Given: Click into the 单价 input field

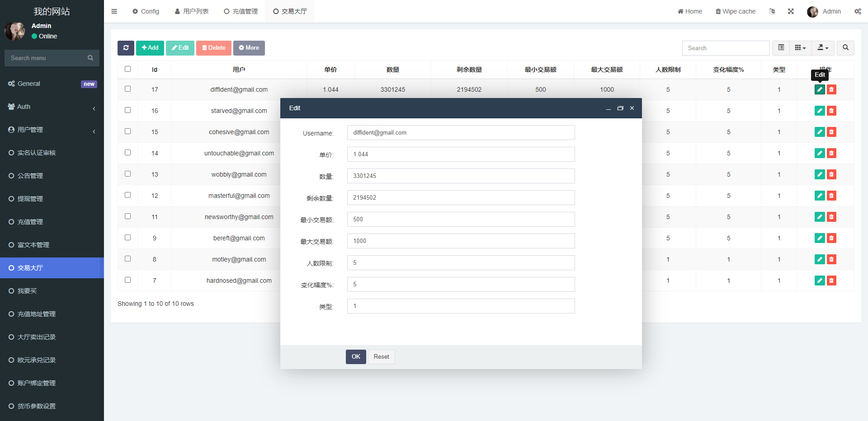Looking at the screenshot, I should coord(461,154).
